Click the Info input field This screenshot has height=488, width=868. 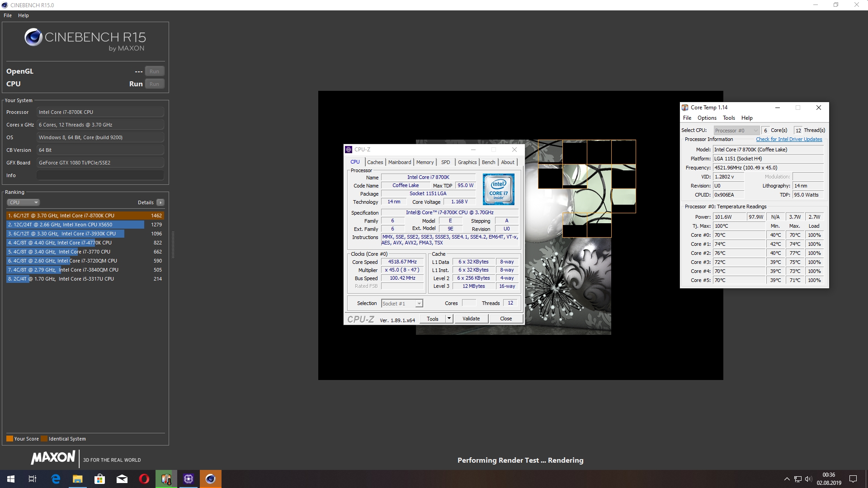[x=100, y=175]
